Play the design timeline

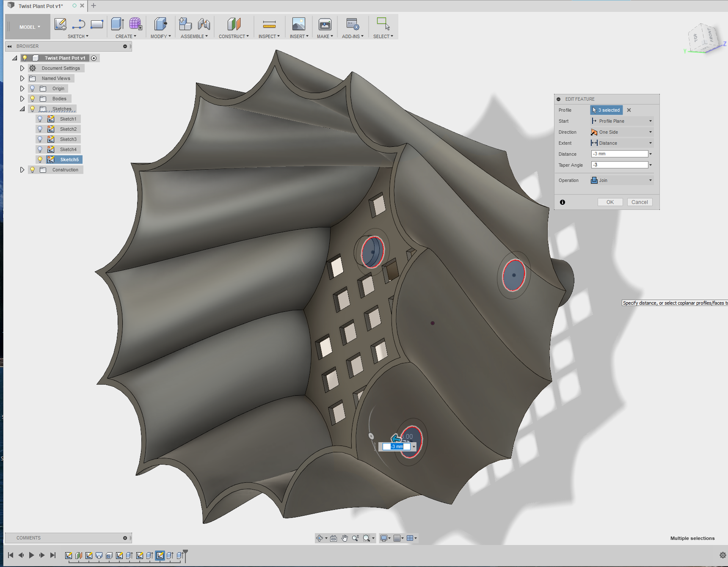point(31,555)
